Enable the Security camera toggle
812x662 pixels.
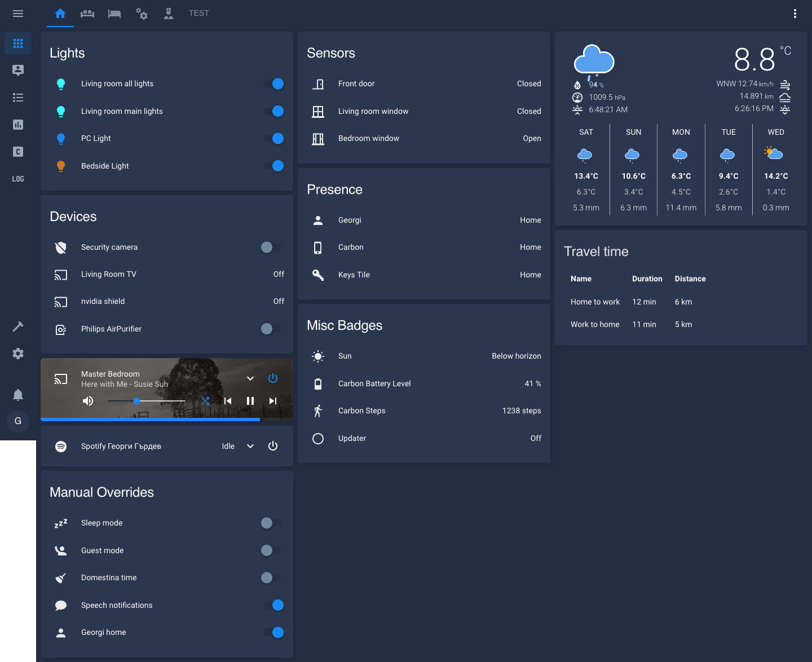click(271, 247)
